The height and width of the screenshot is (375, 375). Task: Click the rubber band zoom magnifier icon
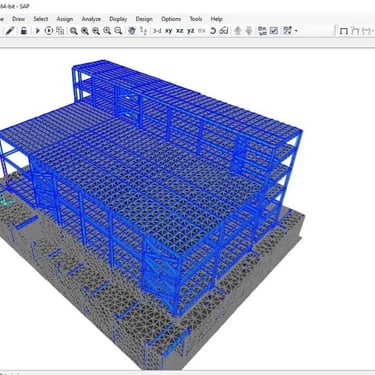tap(74, 31)
